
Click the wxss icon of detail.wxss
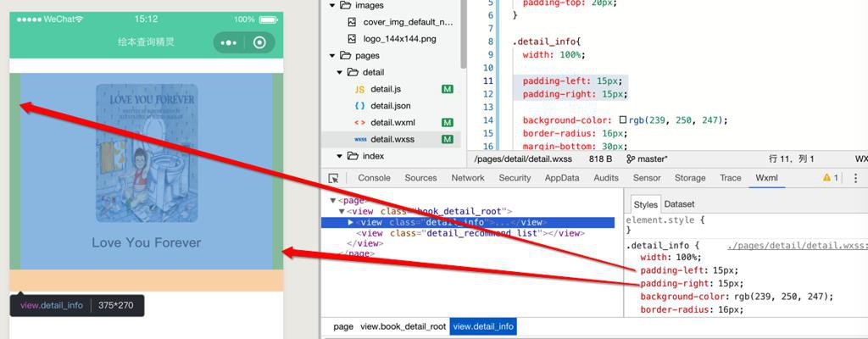pos(360,139)
